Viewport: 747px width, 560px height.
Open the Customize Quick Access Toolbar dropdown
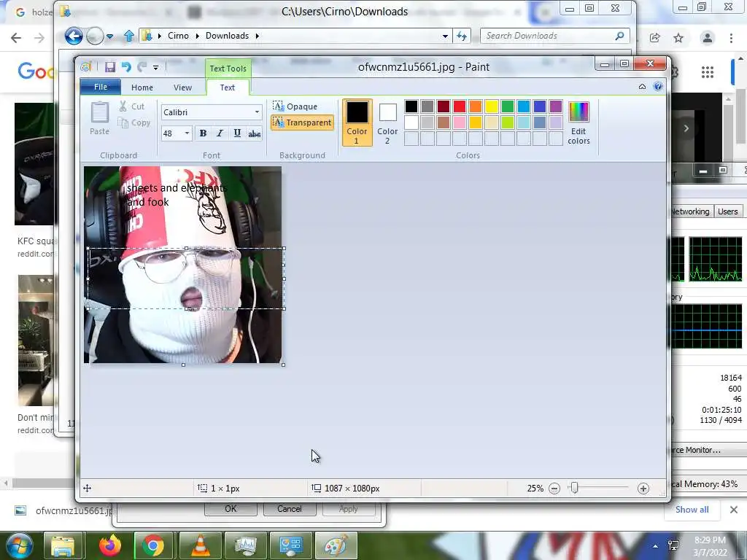[x=156, y=68]
